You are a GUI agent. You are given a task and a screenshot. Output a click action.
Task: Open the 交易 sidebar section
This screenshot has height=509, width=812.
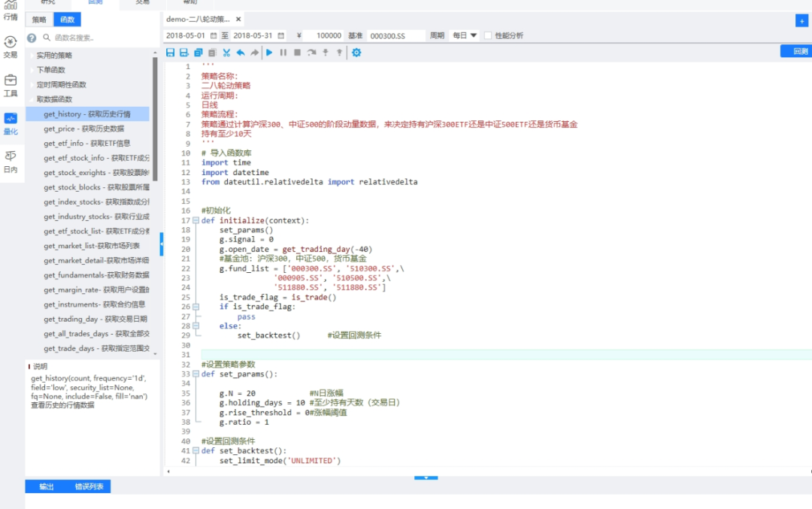tap(11, 47)
